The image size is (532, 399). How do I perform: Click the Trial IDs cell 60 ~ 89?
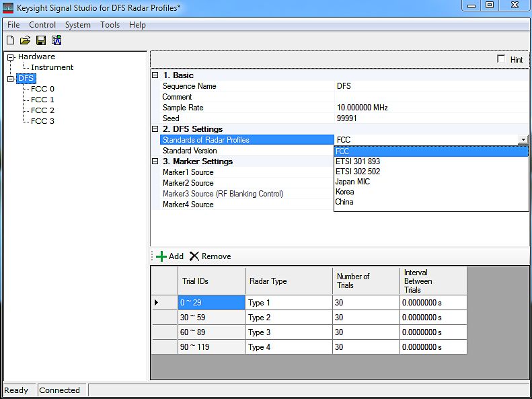click(211, 332)
